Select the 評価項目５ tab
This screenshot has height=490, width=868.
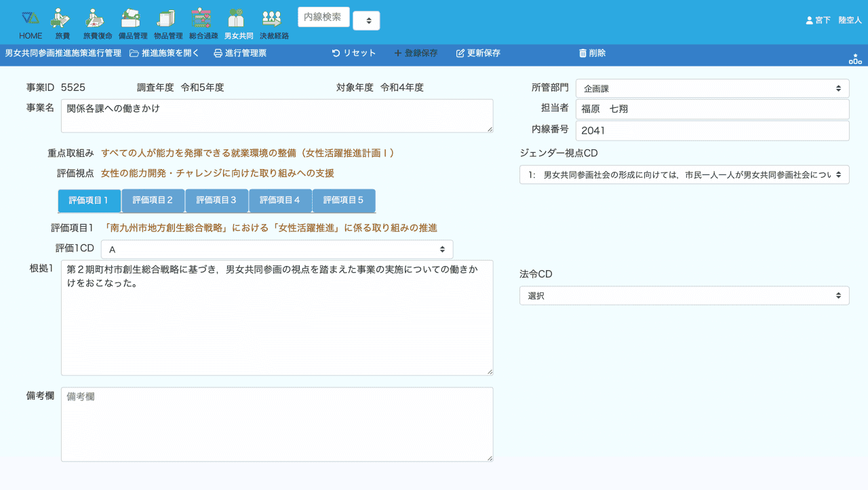343,201
